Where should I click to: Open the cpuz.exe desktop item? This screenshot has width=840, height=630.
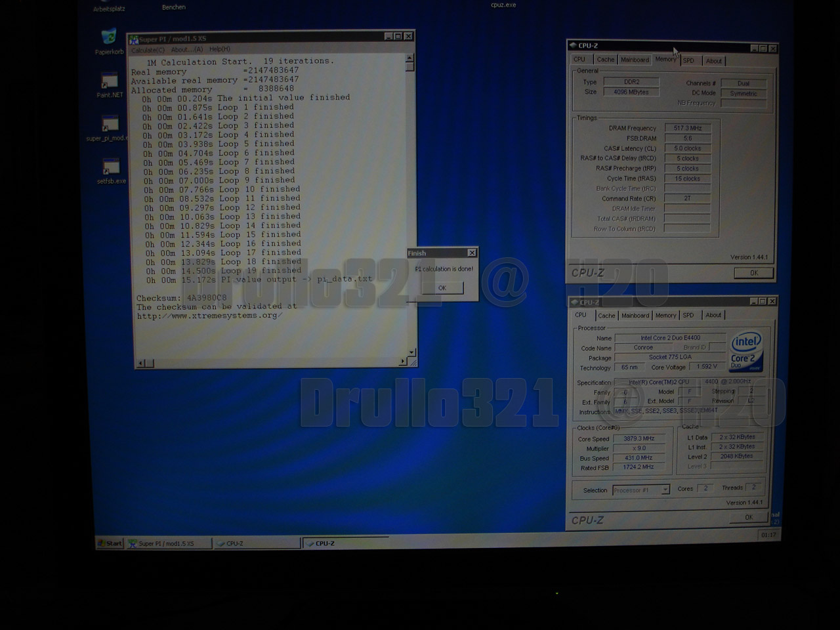point(503,5)
